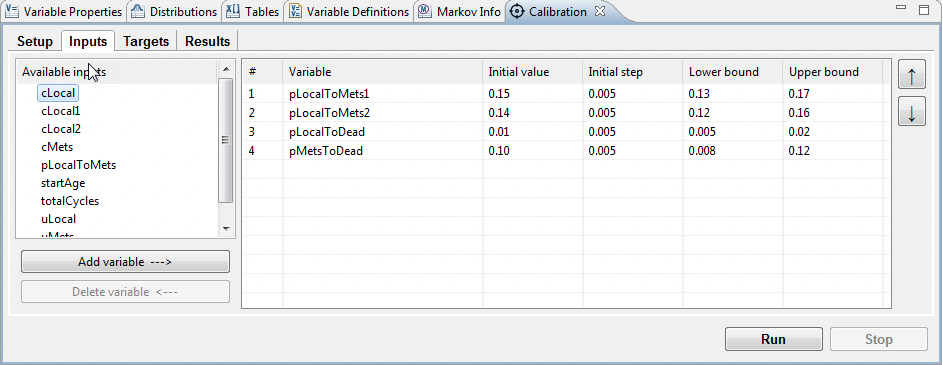Click the Add variable button
This screenshot has width=943, height=365.
tap(125, 262)
